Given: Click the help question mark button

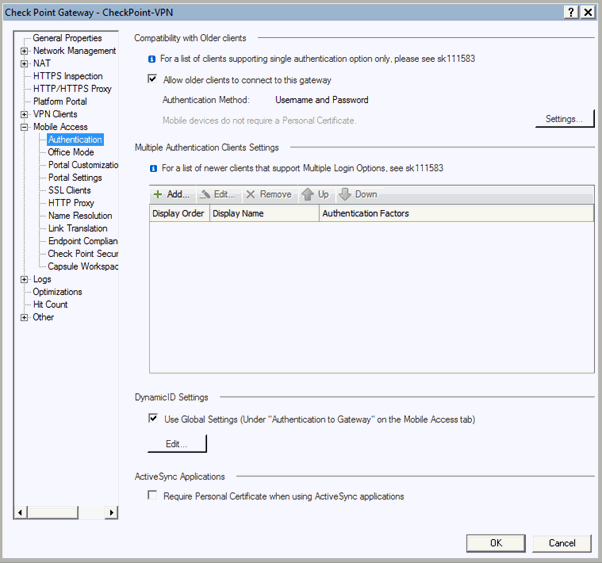Looking at the screenshot, I should (571, 11).
